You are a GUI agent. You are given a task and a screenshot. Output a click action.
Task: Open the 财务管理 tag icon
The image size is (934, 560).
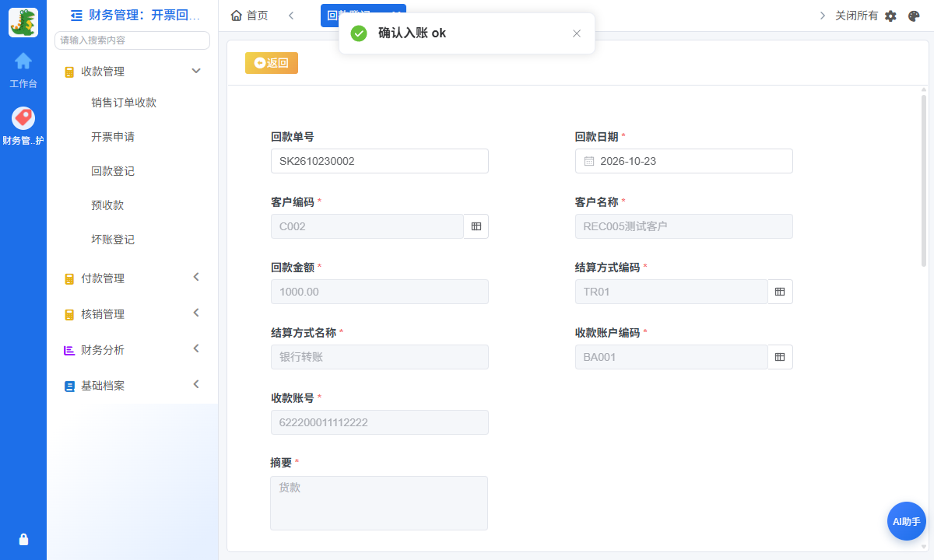click(23, 118)
